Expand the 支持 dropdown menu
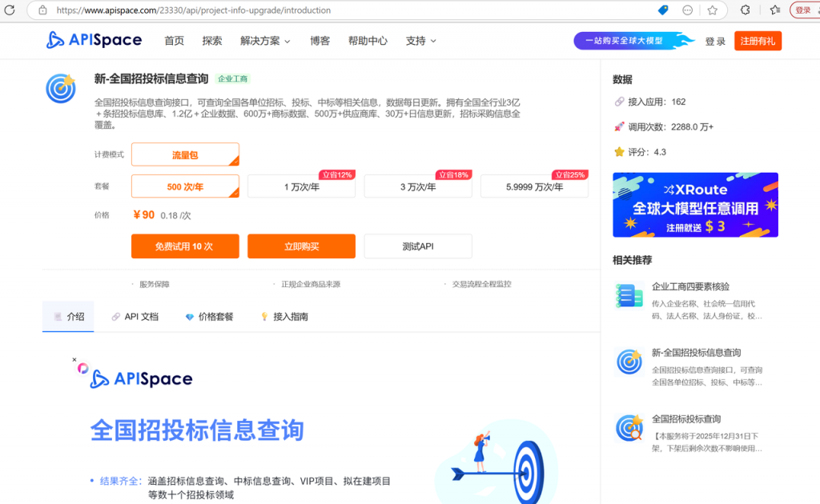Screen dimensions: 820x504 pyautogui.click(x=420, y=41)
